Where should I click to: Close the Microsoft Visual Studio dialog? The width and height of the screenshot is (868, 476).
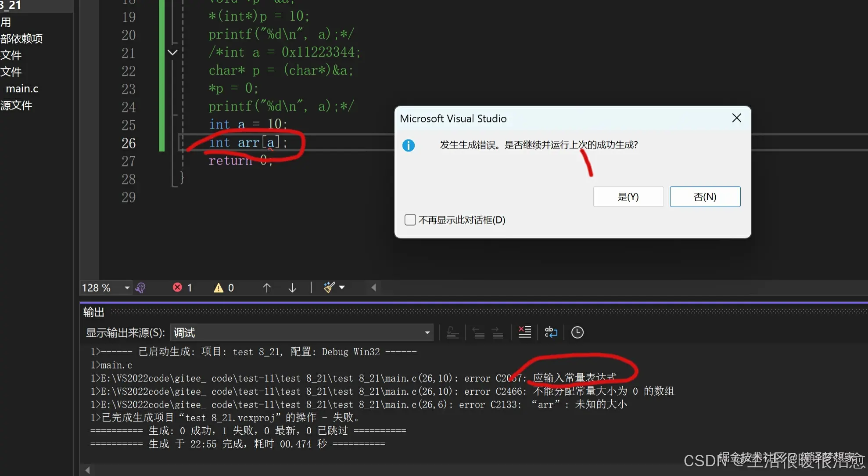(737, 118)
